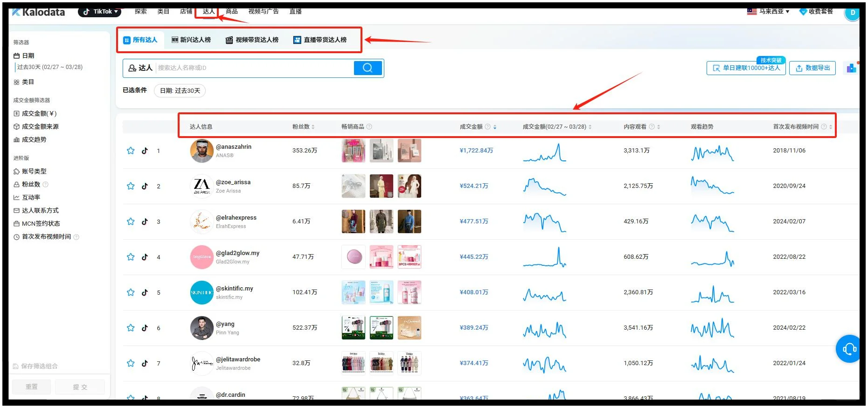This screenshot has width=868, height=408.
Task: Click @zoe_arissa revenue ¥524.21万
Action: (x=474, y=186)
